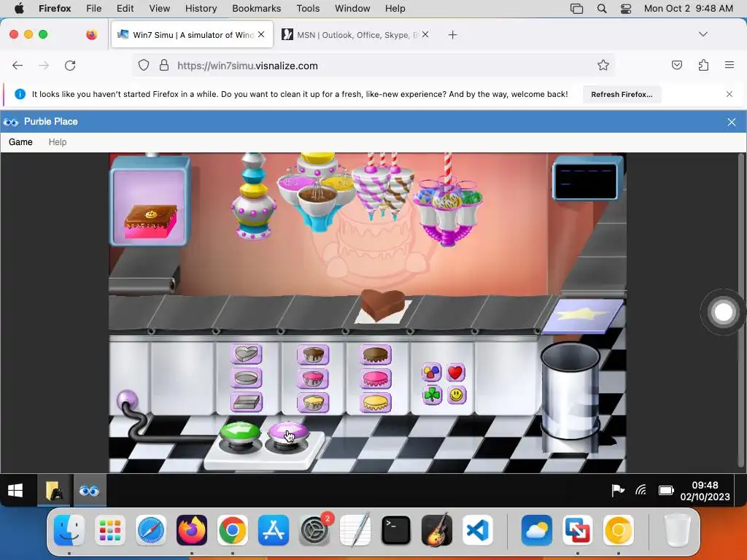
Task: Open Games folder in Win7 taskbar
Action: pyautogui.click(x=54, y=491)
